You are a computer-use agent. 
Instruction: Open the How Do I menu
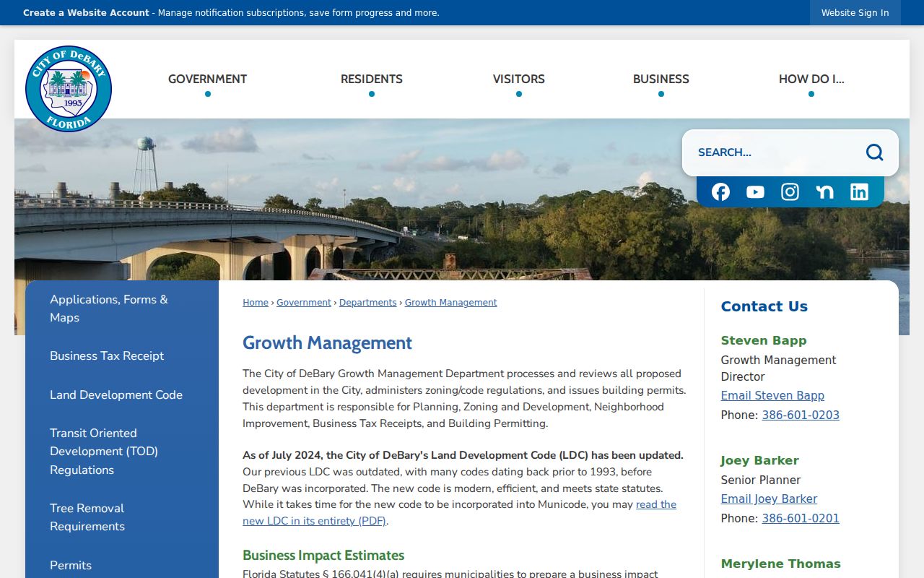coord(811,79)
